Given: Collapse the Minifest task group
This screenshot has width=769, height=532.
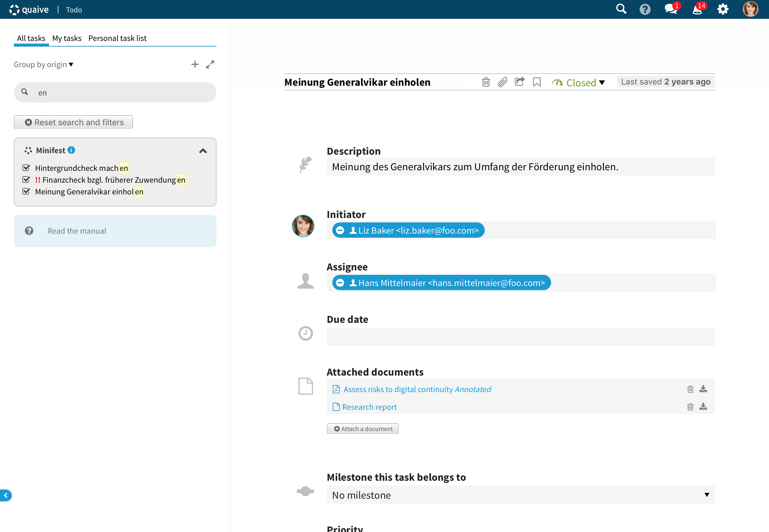Looking at the screenshot, I should [203, 151].
